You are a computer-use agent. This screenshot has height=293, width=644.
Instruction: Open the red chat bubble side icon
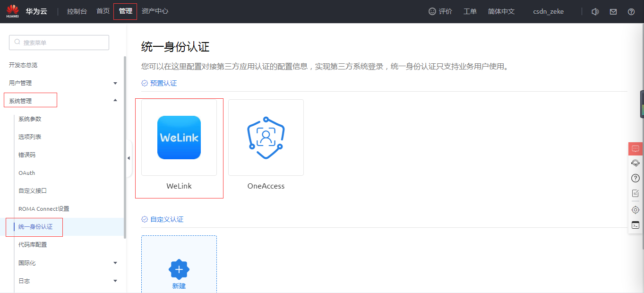pos(635,148)
